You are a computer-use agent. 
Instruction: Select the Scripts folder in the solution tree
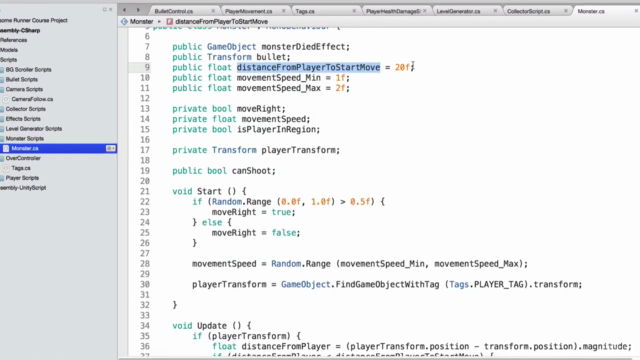coord(9,60)
